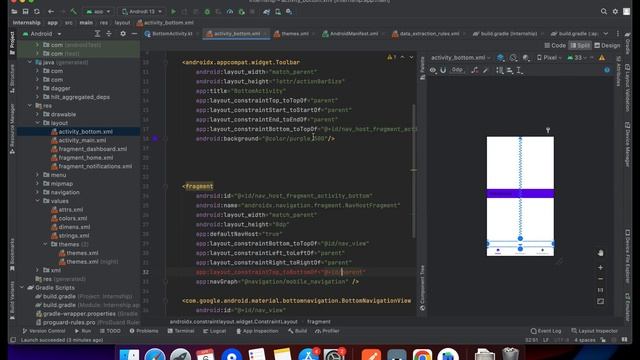The height and width of the screenshot is (360, 640).
Task: Click the Infer Constraints wand icon
Action: click(x=485, y=70)
